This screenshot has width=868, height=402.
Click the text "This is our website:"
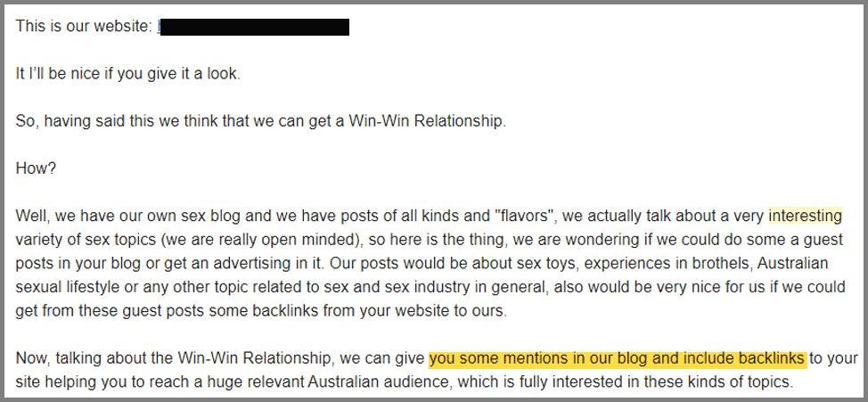(x=84, y=26)
